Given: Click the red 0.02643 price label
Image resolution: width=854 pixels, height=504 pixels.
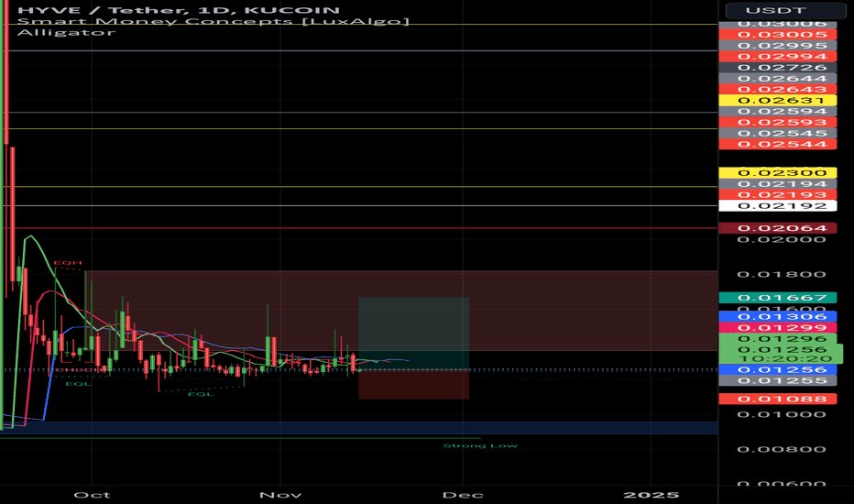Looking at the screenshot, I should point(778,90).
